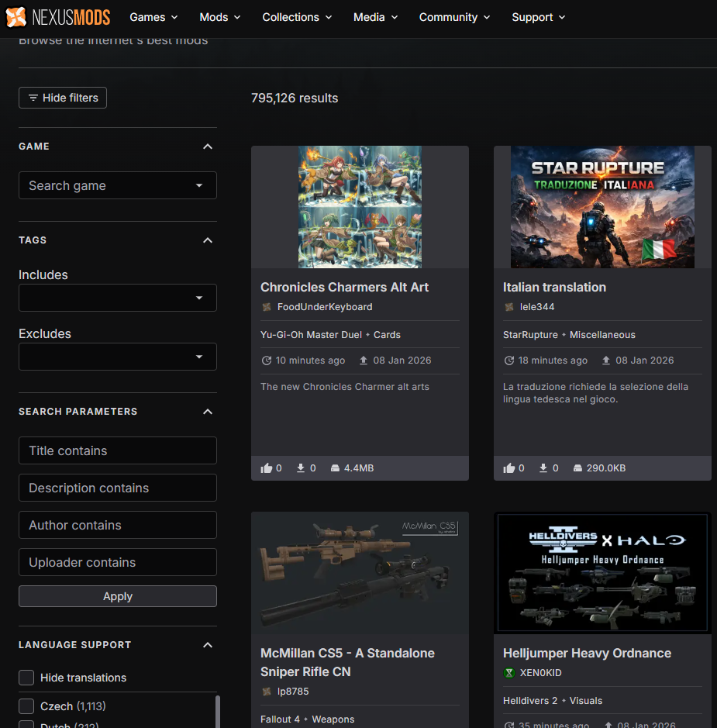Click updated-time icon beside 10 minutes ago
This screenshot has width=717, height=728.
click(267, 361)
